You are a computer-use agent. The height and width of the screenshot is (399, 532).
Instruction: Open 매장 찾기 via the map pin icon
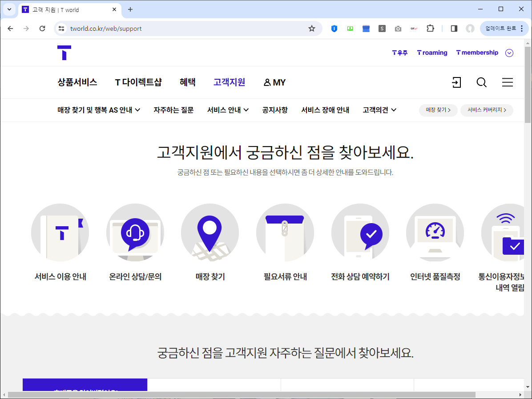pyautogui.click(x=210, y=232)
